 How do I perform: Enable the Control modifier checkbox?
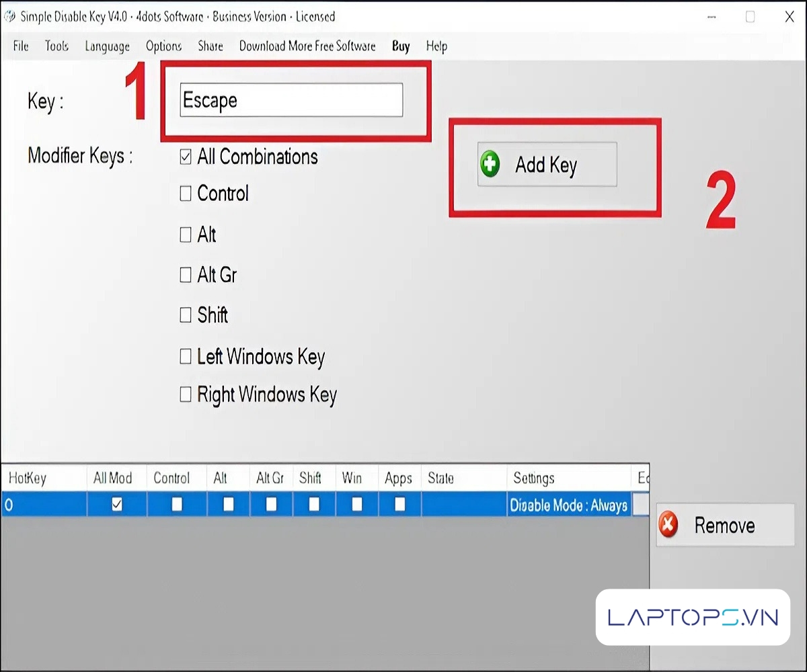click(186, 194)
